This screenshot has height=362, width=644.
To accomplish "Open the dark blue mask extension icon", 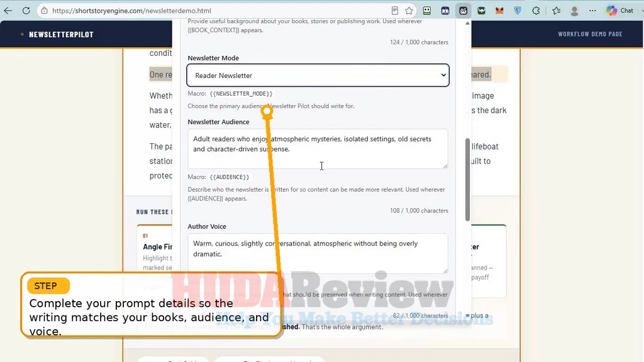I will click(x=445, y=11).
